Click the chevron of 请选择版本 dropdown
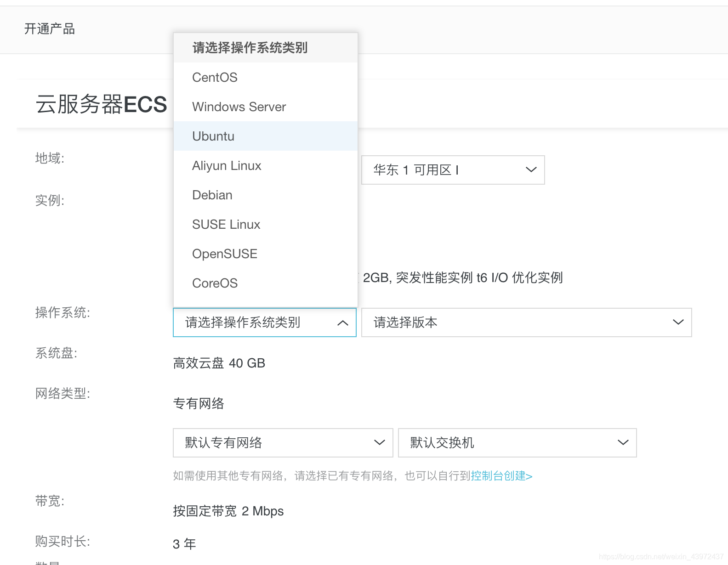The width and height of the screenshot is (728, 565). pyautogui.click(x=678, y=322)
